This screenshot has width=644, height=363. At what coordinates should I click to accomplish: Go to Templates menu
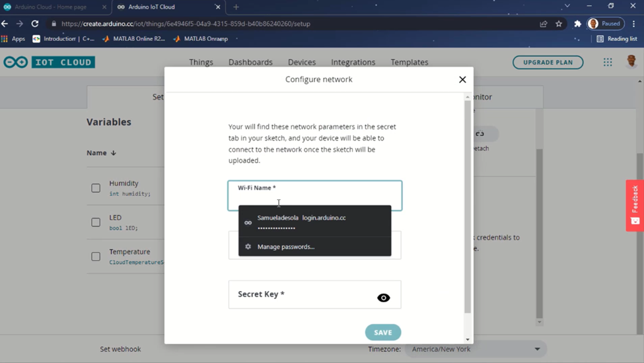coord(410,62)
